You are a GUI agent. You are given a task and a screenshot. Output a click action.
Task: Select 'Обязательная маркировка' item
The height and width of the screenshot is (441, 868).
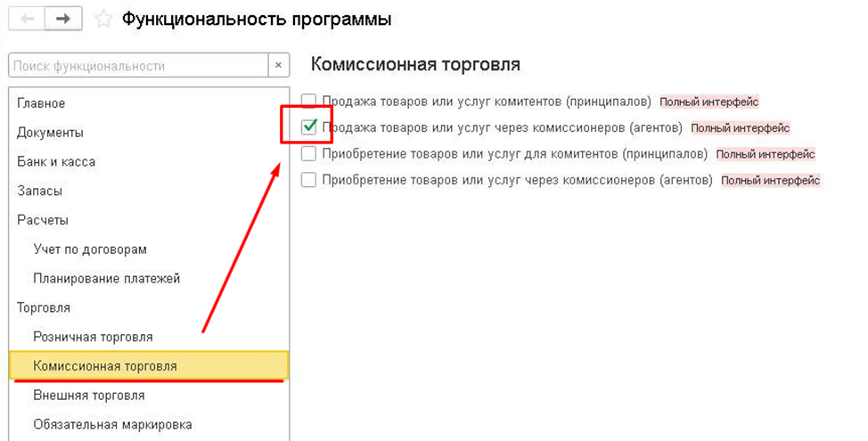149,425
